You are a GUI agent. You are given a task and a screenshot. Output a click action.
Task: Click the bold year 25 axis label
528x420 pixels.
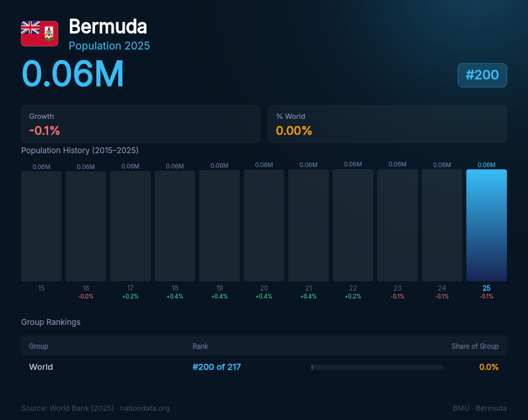[x=486, y=288]
